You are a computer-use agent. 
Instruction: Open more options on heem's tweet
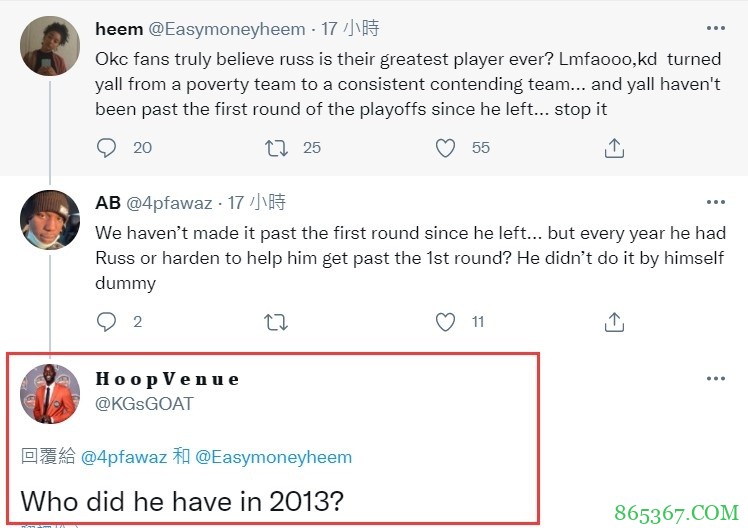point(715,29)
